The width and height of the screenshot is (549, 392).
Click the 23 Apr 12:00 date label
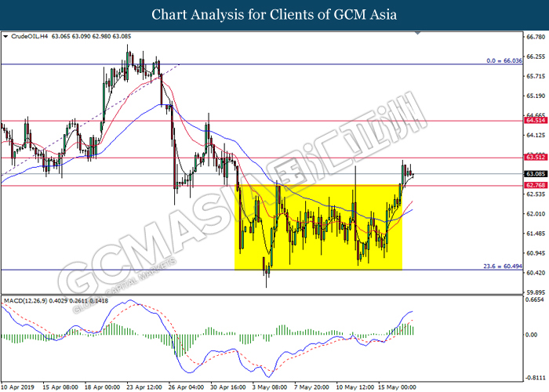click(144, 387)
